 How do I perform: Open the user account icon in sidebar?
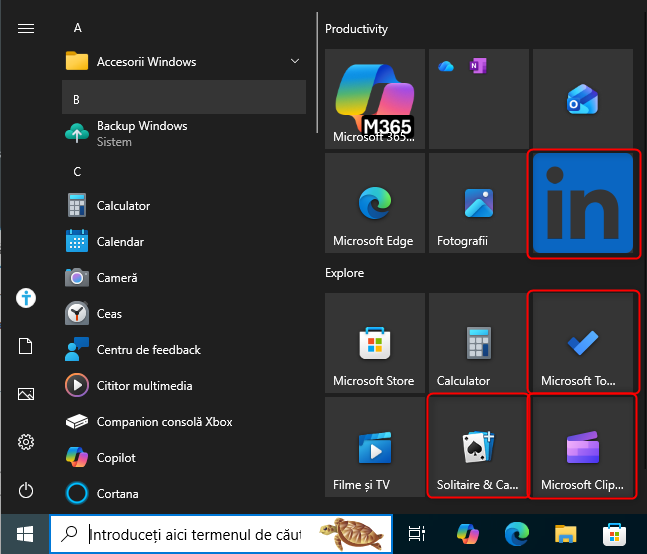pyautogui.click(x=26, y=298)
